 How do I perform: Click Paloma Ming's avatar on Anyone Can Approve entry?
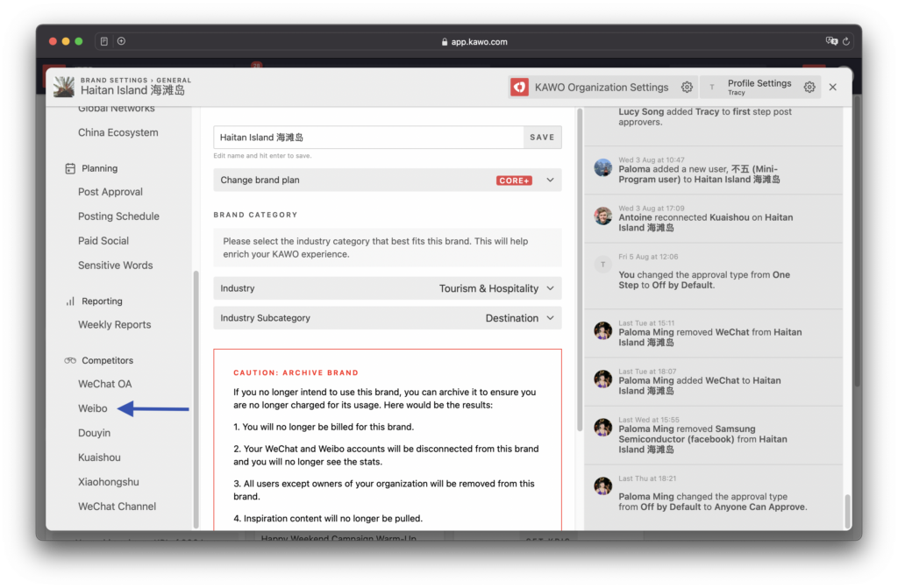click(603, 486)
